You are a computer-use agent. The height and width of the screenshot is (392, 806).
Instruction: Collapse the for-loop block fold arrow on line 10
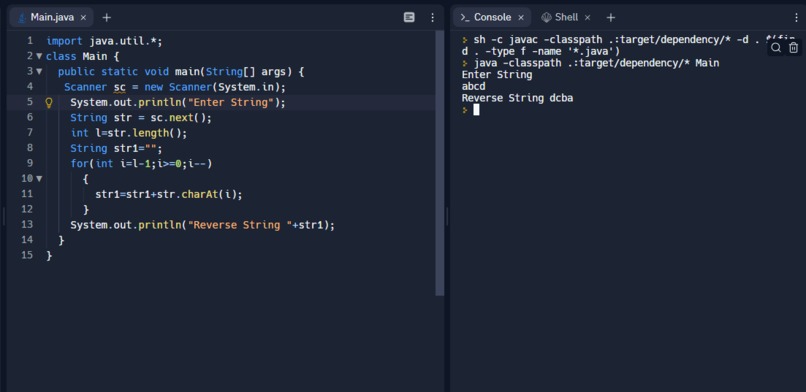39,179
